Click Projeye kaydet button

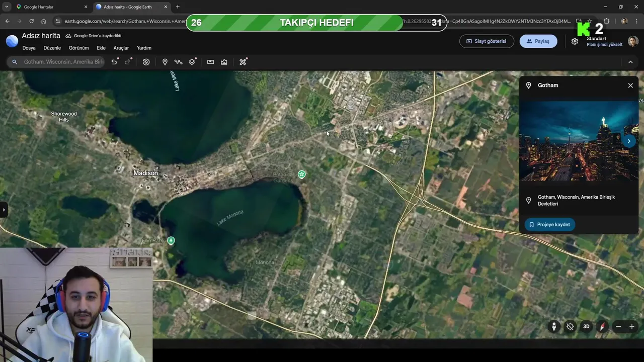(549, 225)
